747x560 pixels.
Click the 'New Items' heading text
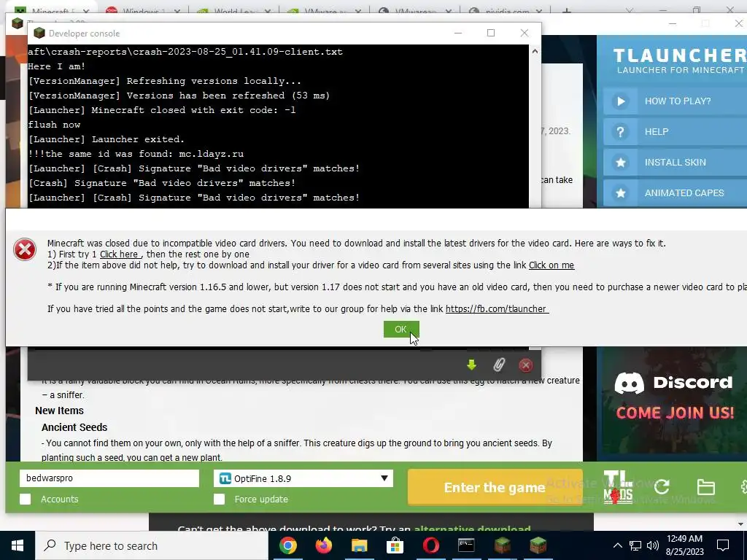point(60,411)
